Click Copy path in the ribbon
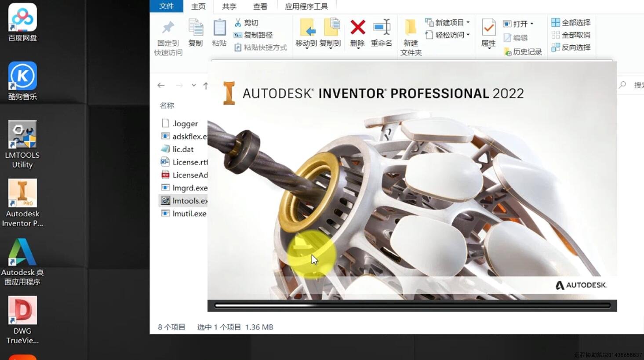 point(253,35)
